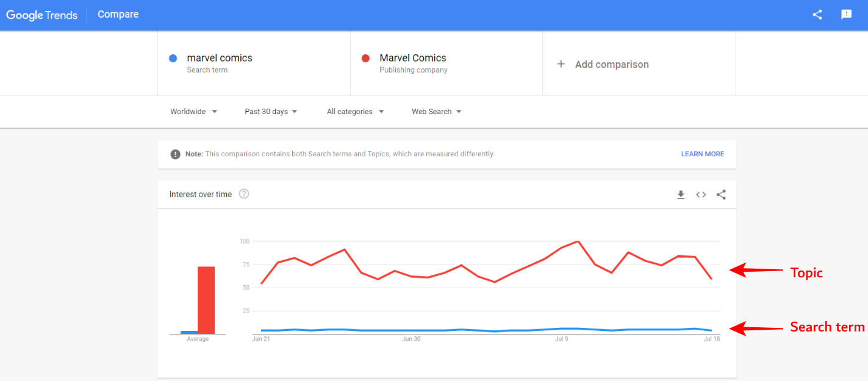The height and width of the screenshot is (381, 868).
Task: Click the share icon in the header
Action: (x=817, y=15)
